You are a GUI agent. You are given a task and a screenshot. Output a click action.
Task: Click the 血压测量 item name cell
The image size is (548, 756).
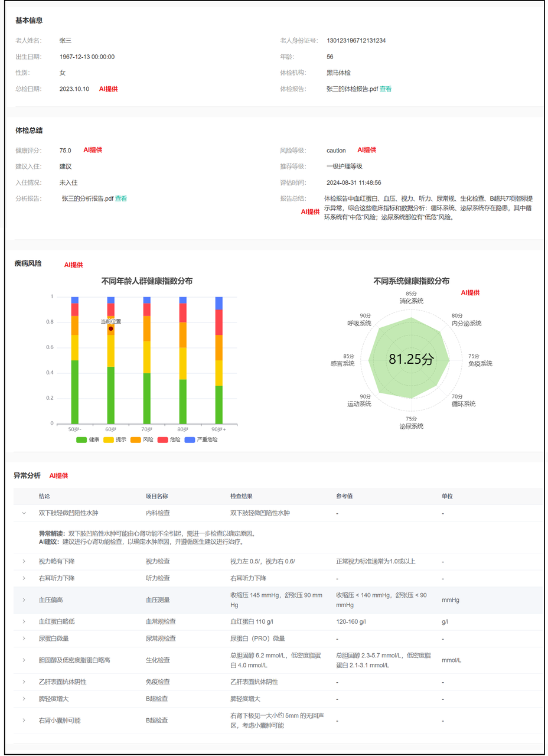click(x=158, y=600)
